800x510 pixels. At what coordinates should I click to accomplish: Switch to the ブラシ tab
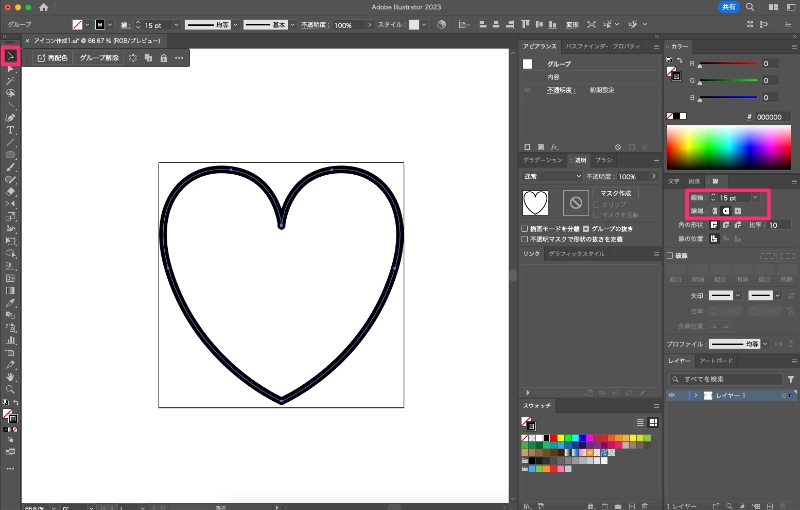(x=604, y=160)
